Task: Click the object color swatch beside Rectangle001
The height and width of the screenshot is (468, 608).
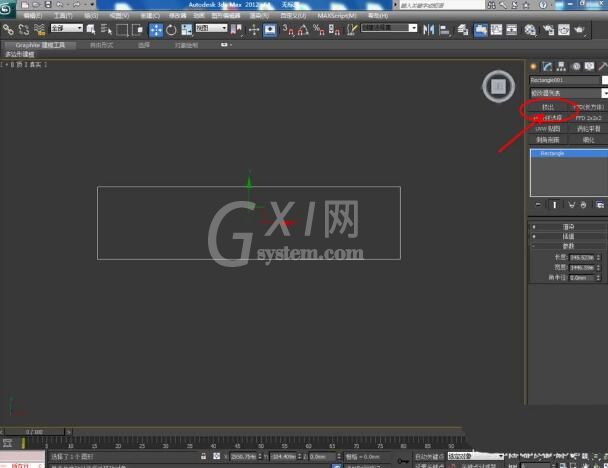Action: coord(605,80)
